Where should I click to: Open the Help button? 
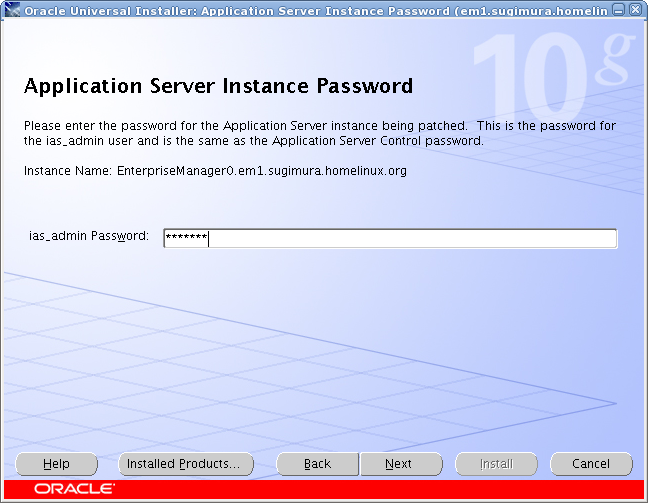tap(57, 464)
